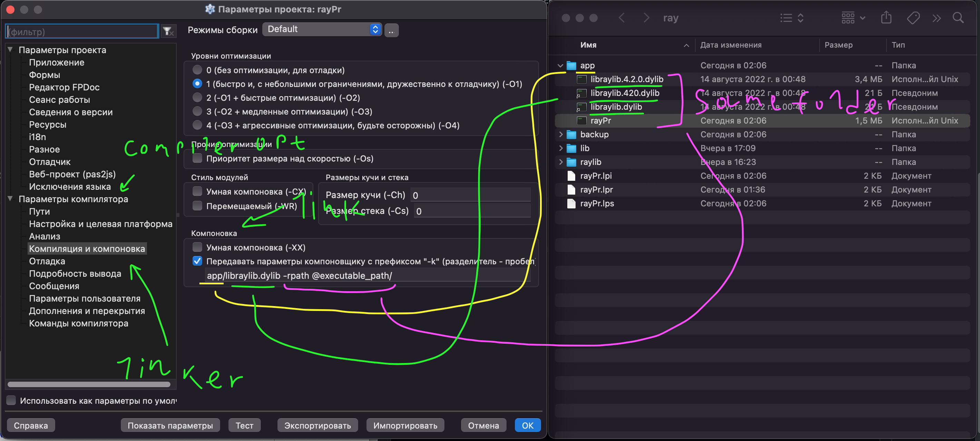The image size is (980, 441).
Task: Click the Импортировать button
Action: pos(405,425)
